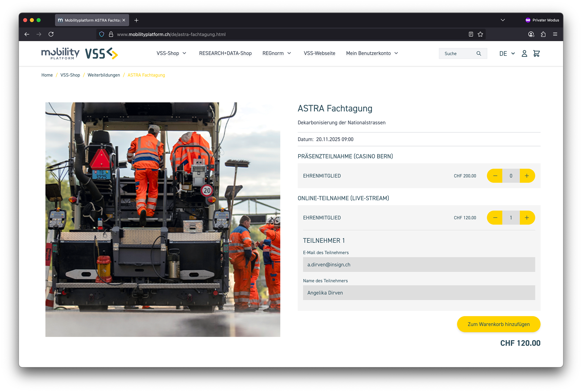The height and width of the screenshot is (392, 582).
Task: Click the Privater Modus indicator
Action: [542, 20]
